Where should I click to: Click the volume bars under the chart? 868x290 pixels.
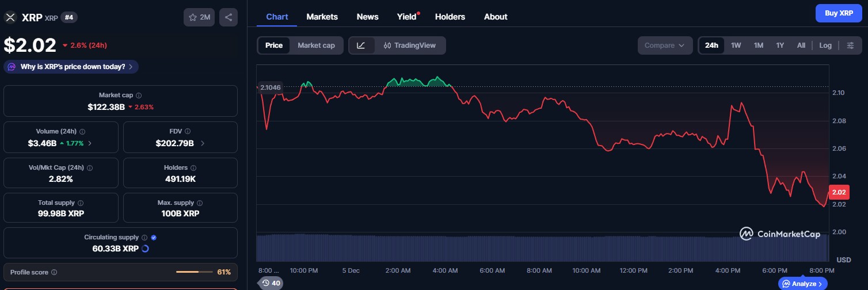pos(542,247)
